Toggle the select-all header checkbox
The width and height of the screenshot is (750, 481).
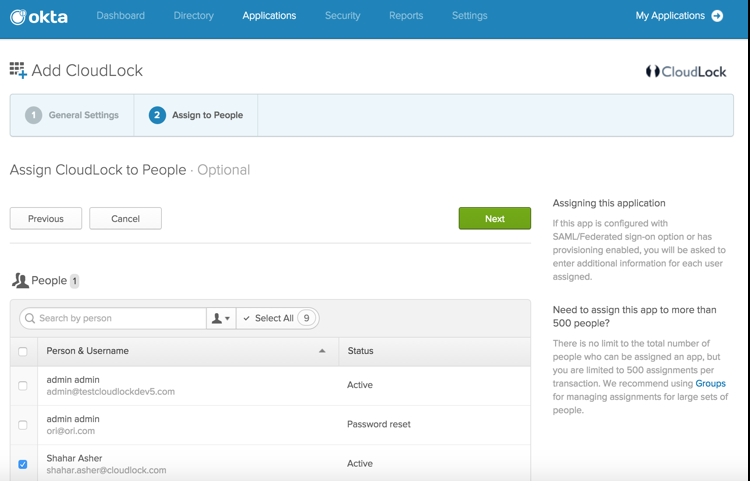[x=22, y=352]
